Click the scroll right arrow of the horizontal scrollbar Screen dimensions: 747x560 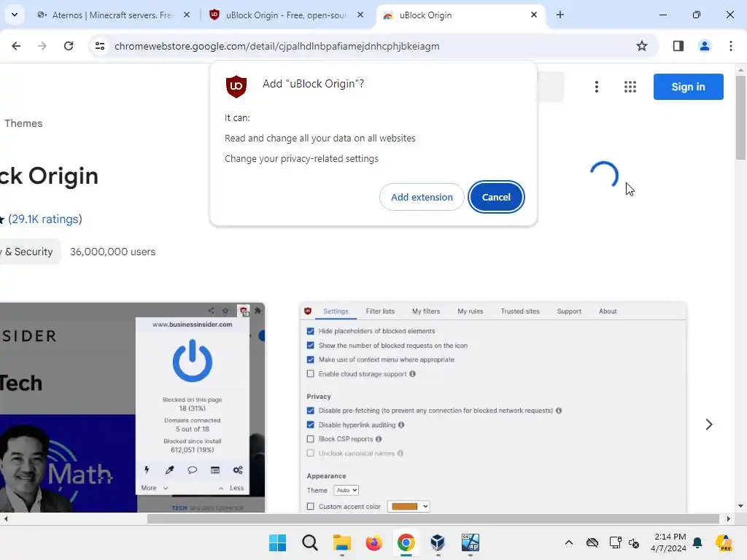pos(728,518)
